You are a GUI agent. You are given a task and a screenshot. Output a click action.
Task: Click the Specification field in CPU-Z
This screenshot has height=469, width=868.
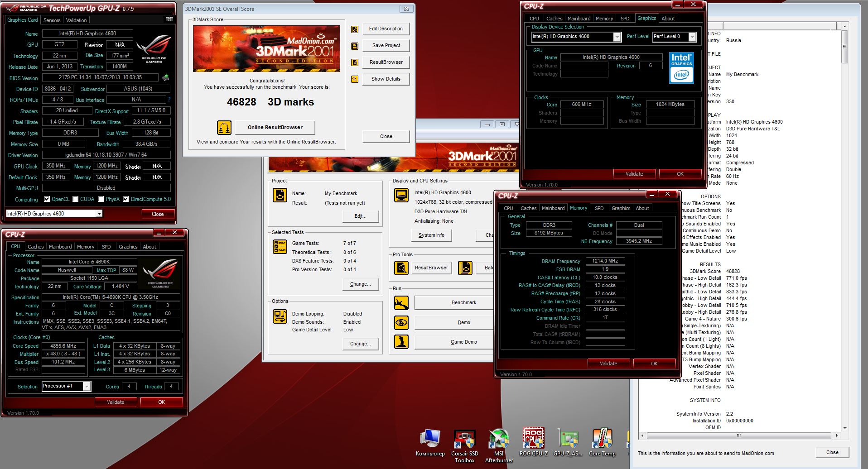[x=111, y=297]
